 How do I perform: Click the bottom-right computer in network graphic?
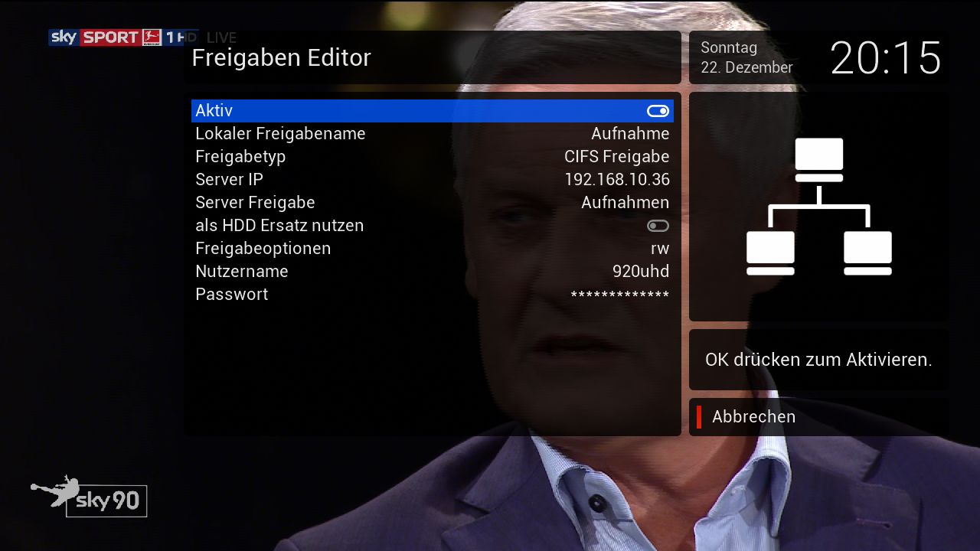[867, 253]
